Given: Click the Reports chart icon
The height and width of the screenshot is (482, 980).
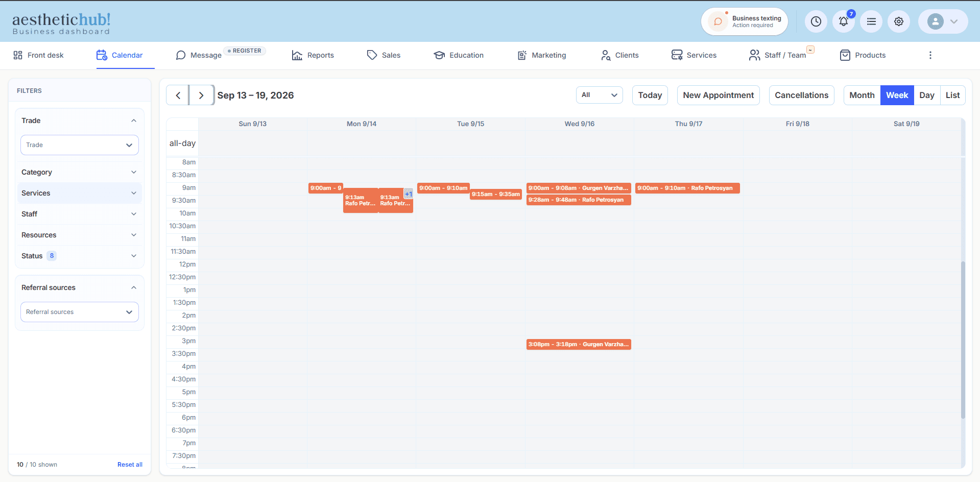Looking at the screenshot, I should 297,55.
